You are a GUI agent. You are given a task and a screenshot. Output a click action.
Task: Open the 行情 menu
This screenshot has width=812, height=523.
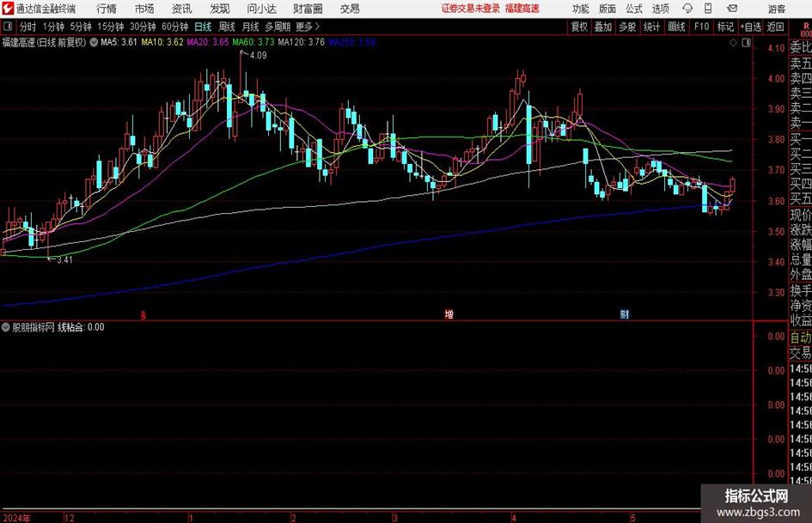pos(107,9)
